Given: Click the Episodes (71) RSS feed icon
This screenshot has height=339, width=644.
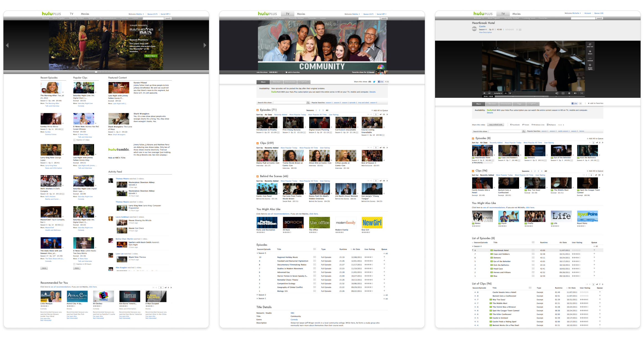Looking at the screenshot, I should 258,110.
